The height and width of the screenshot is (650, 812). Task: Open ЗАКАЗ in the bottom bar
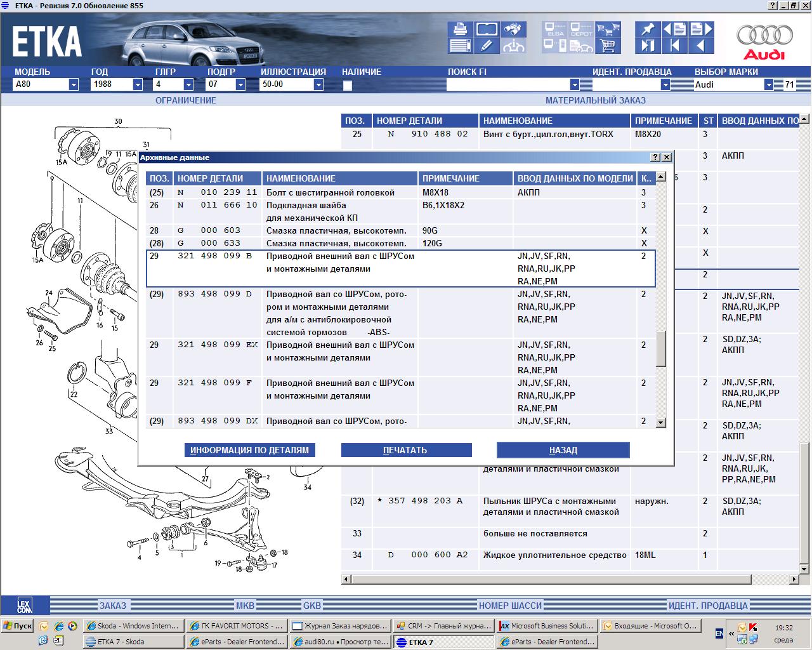pyautogui.click(x=113, y=606)
